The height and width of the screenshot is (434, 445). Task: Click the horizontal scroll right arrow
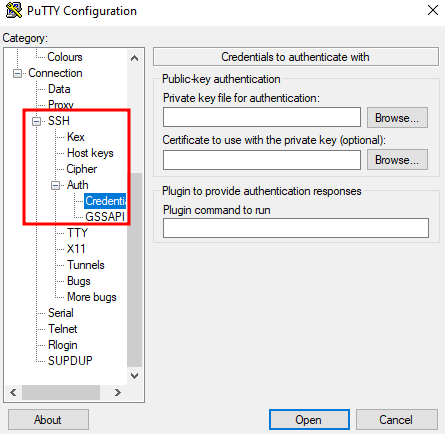(117, 392)
